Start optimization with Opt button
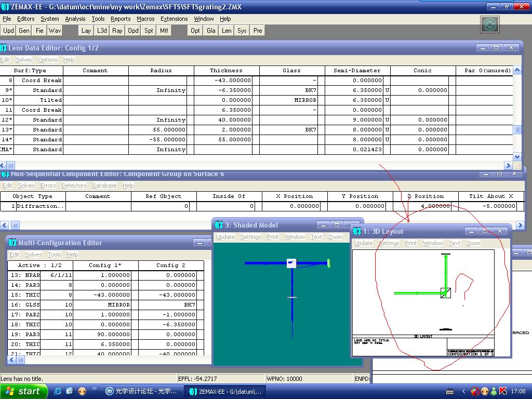The height and width of the screenshot is (399, 532). pyautogui.click(x=195, y=31)
